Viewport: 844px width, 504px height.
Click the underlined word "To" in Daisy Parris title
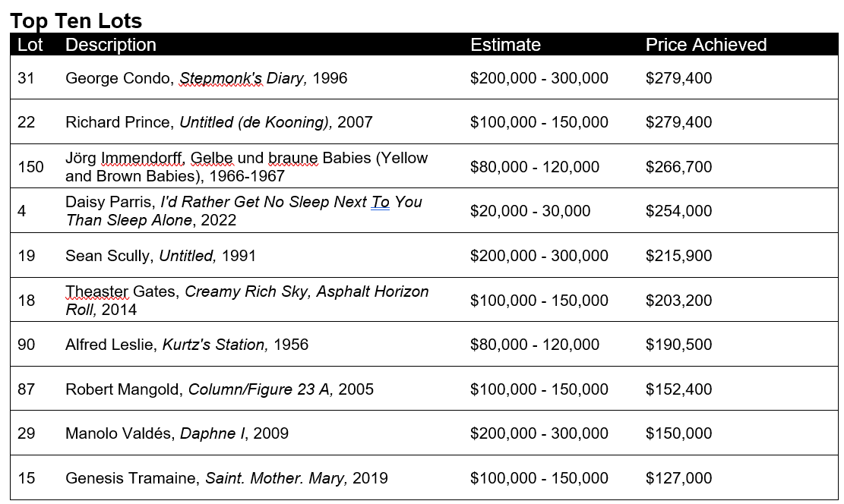[x=380, y=203]
